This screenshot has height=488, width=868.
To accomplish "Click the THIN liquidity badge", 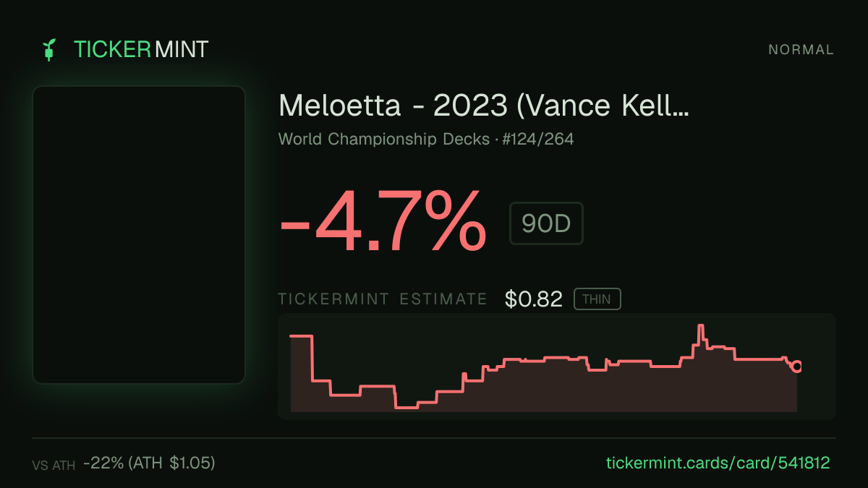I will pos(597,299).
